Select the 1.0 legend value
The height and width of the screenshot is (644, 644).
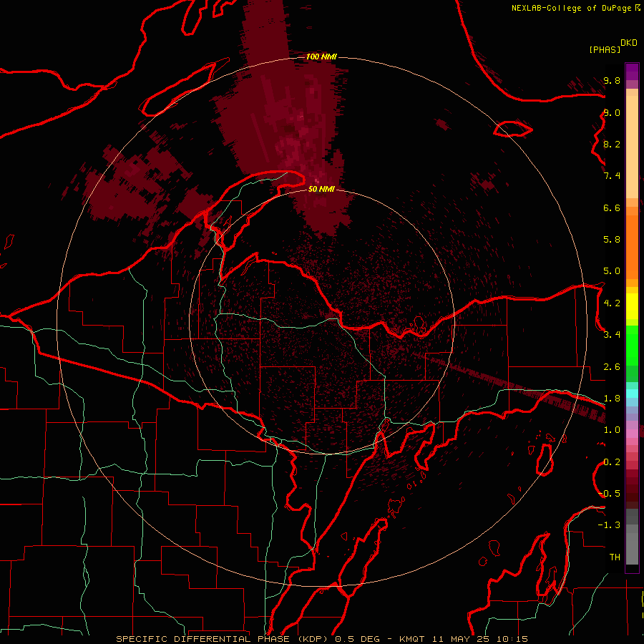pyautogui.click(x=612, y=430)
